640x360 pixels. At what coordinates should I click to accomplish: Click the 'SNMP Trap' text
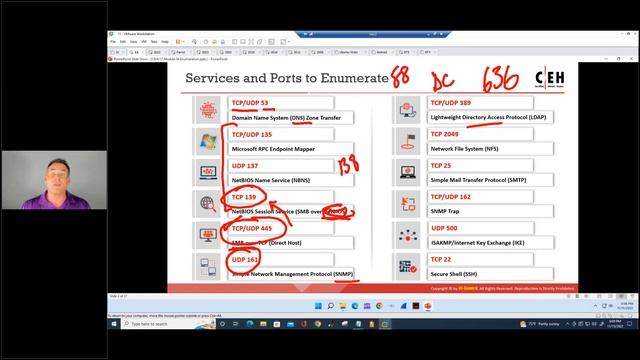pyautogui.click(x=444, y=211)
